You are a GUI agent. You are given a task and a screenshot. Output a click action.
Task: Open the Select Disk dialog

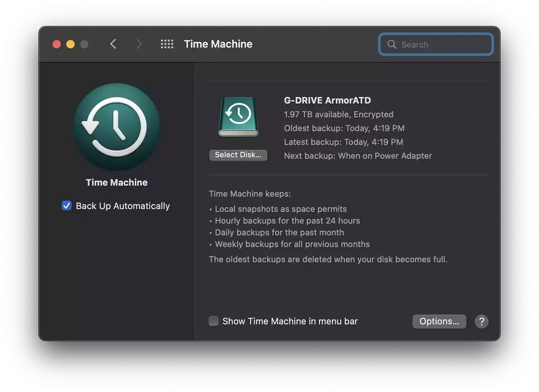pyautogui.click(x=238, y=155)
